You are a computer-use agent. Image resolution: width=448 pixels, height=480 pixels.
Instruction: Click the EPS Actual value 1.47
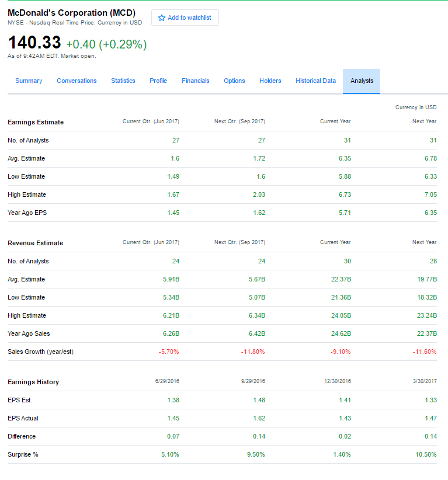pyautogui.click(x=430, y=419)
